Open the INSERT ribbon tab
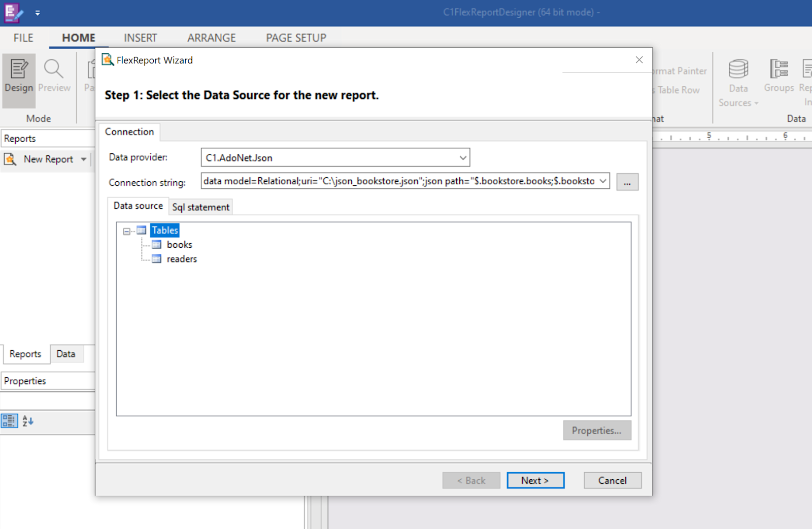Image resolution: width=812 pixels, height=529 pixels. (x=141, y=38)
